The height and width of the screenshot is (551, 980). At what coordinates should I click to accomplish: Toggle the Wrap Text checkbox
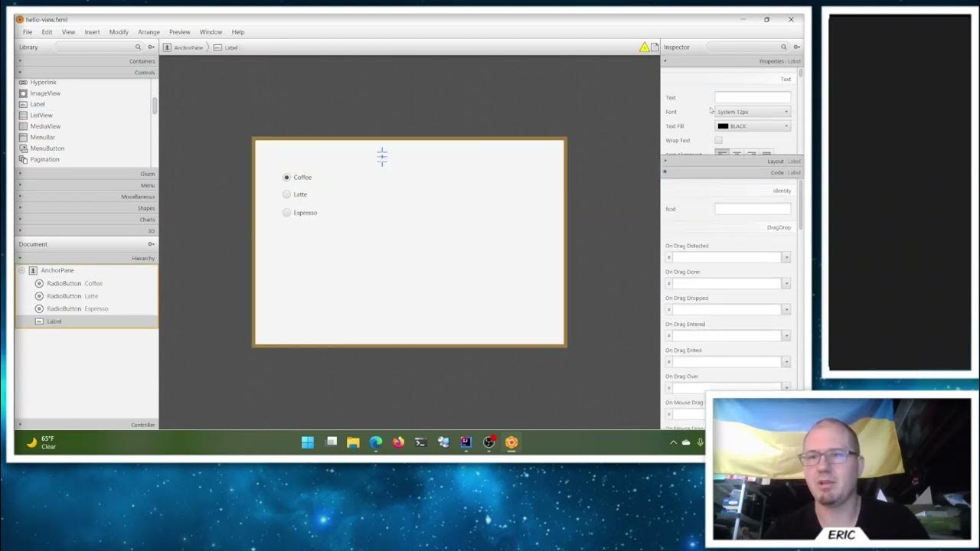(x=718, y=141)
